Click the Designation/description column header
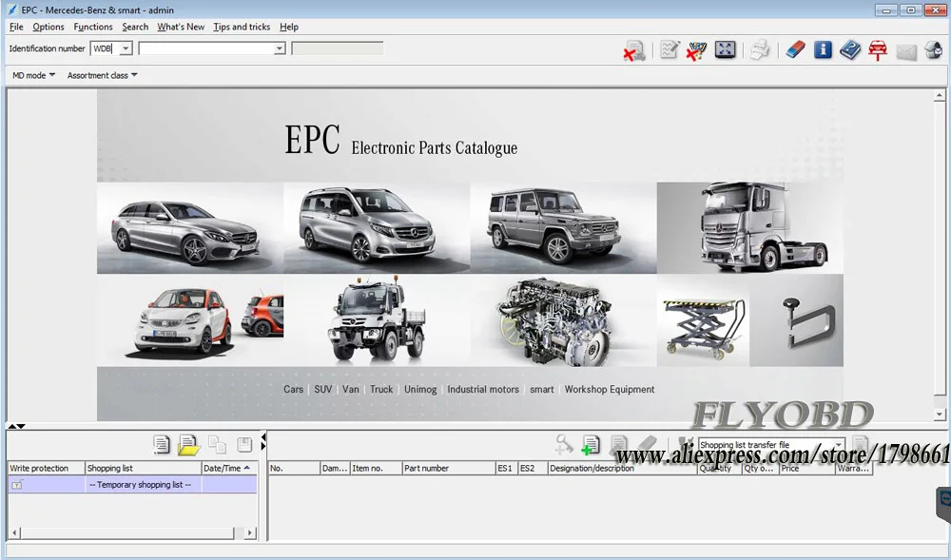The width and height of the screenshot is (951, 560). pyautogui.click(x=622, y=468)
